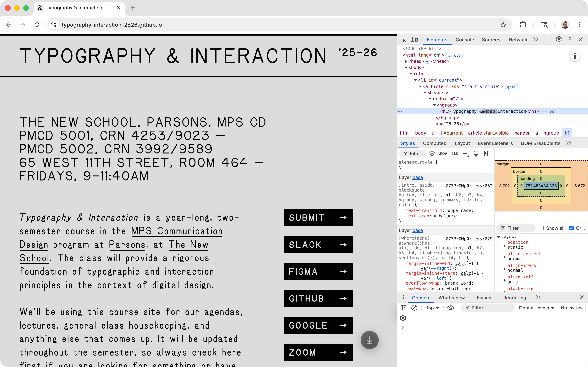The width and height of the screenshot is (588, 367).
Task: Toggle the :hov element state button
Action: [x=442, y=154]
